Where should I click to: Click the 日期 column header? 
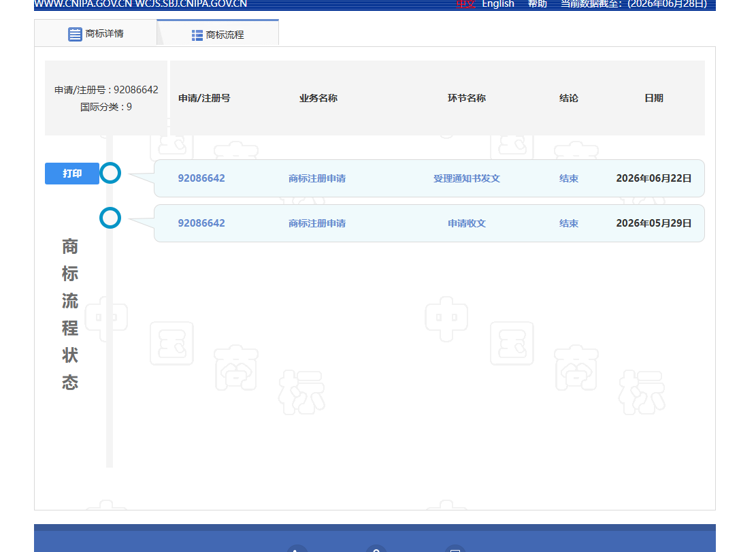point(654,98)
